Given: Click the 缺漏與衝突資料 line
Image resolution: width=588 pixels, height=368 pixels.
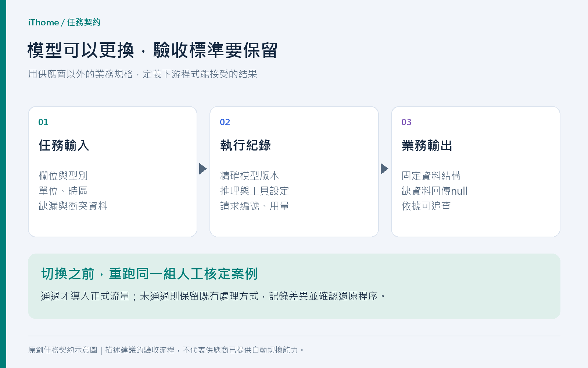Looking at the screenshot, I should (73, 206).
